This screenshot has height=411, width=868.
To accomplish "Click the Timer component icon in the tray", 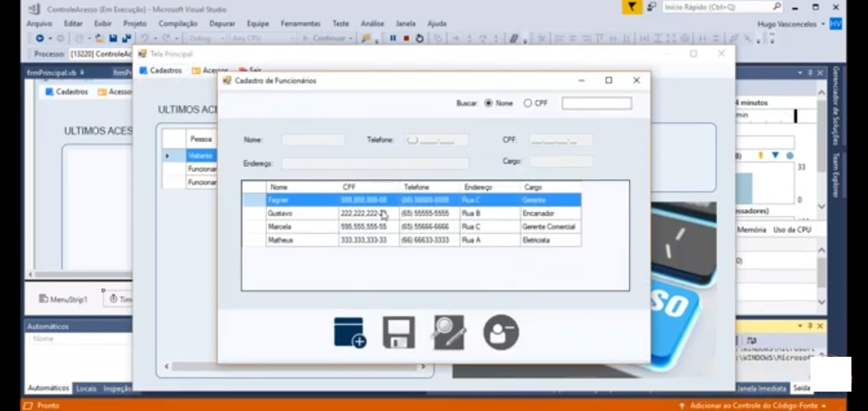I will [113, 299].
